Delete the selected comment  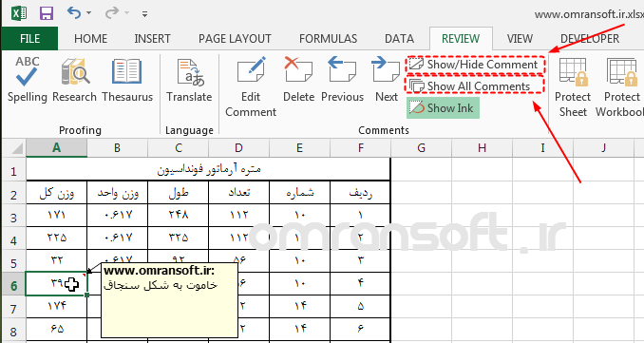298,80
